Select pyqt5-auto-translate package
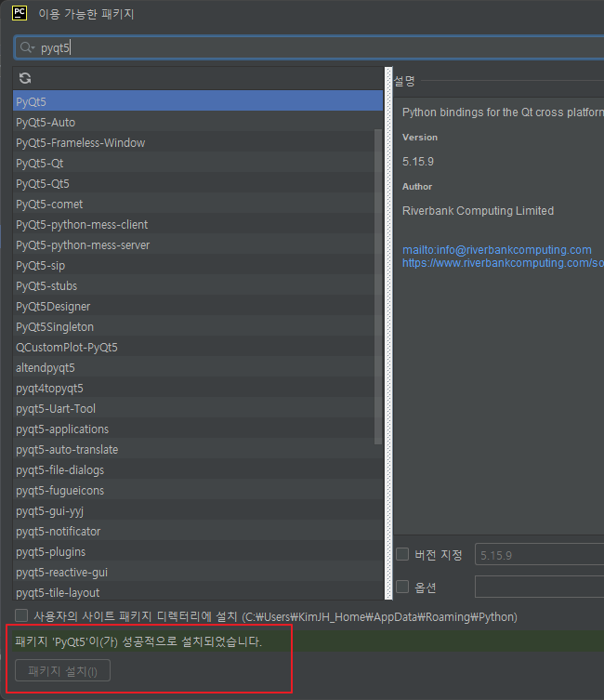The width and height of the screenshot is (604, 700). click(198, 450)
